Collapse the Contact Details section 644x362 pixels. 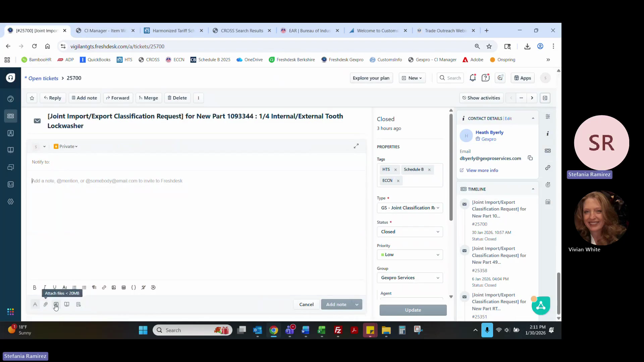[x=533, y=118]
